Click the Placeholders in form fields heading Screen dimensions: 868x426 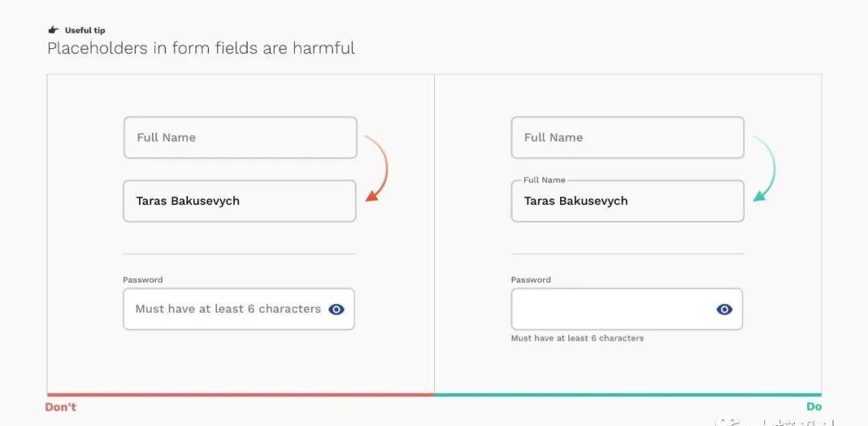tap(201, 48)
